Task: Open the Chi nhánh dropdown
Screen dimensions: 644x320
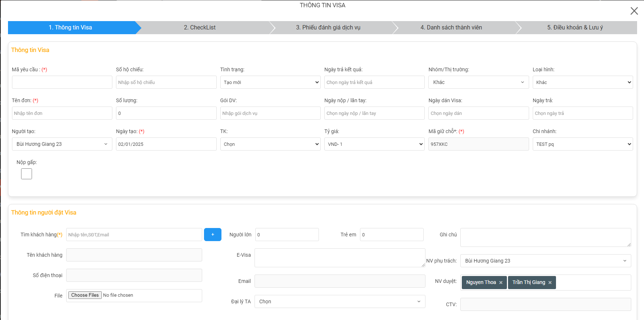Action: [582, 144]
